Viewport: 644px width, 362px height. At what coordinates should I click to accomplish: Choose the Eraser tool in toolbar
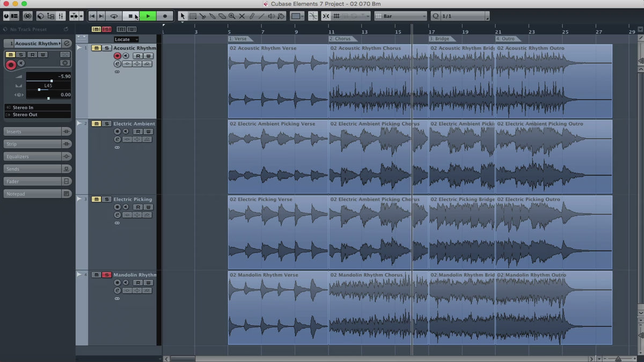click(222, 16)
